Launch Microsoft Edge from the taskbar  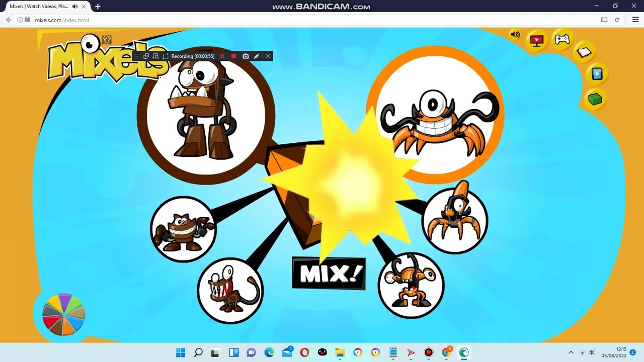(x=269, y=352)
